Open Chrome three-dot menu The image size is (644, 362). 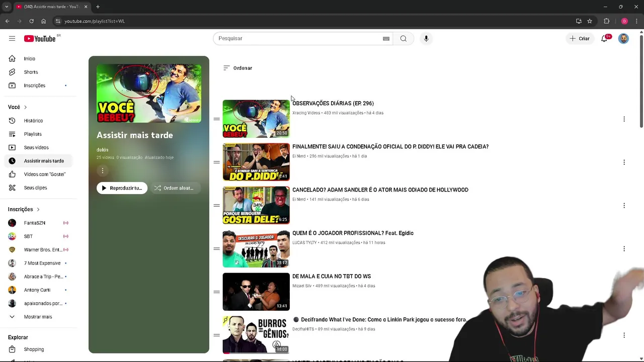tap(637, 21)
